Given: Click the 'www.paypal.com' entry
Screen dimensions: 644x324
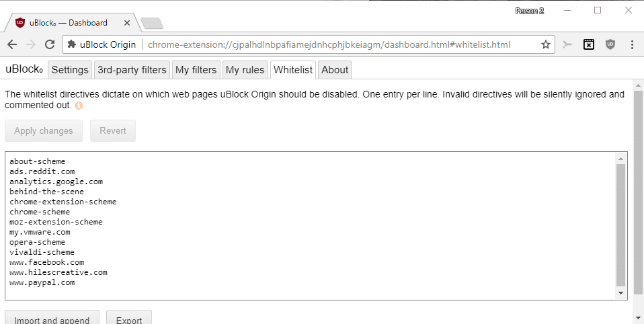Looking at the screenshot, I should [42, 282].
